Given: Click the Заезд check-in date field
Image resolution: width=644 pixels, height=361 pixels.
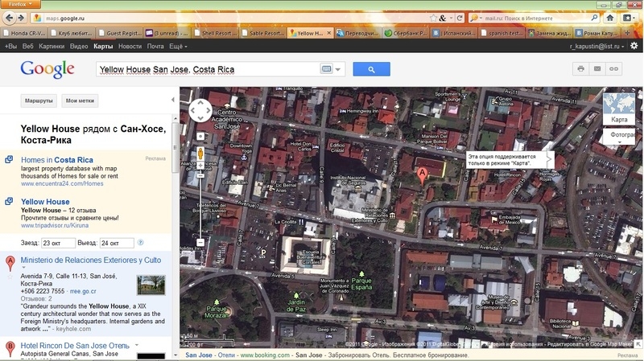Looking at the screenshot, I should (58, 243).
